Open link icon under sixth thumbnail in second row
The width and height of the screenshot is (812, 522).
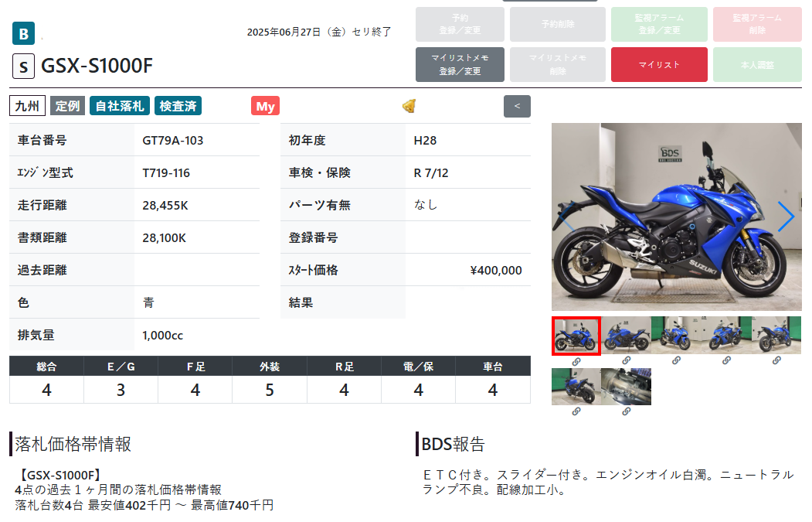(x=576, y=411)
